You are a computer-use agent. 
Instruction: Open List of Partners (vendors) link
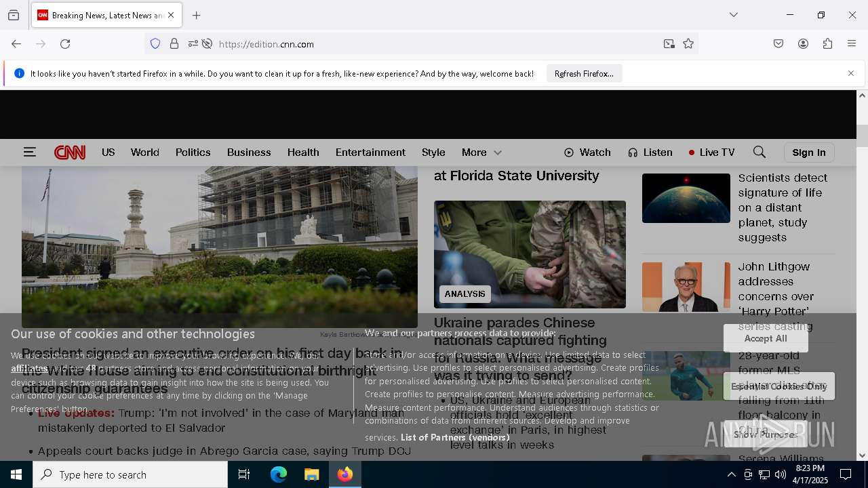coord(455,438)
